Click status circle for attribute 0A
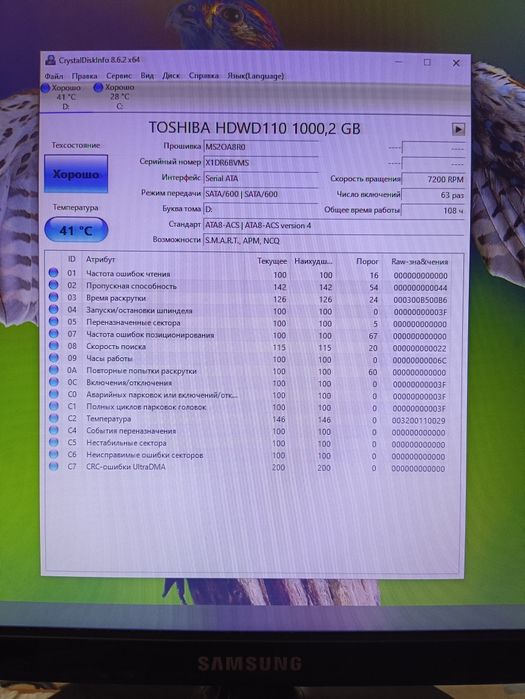This screenshot has height=699, width=525. coord(53,370)
